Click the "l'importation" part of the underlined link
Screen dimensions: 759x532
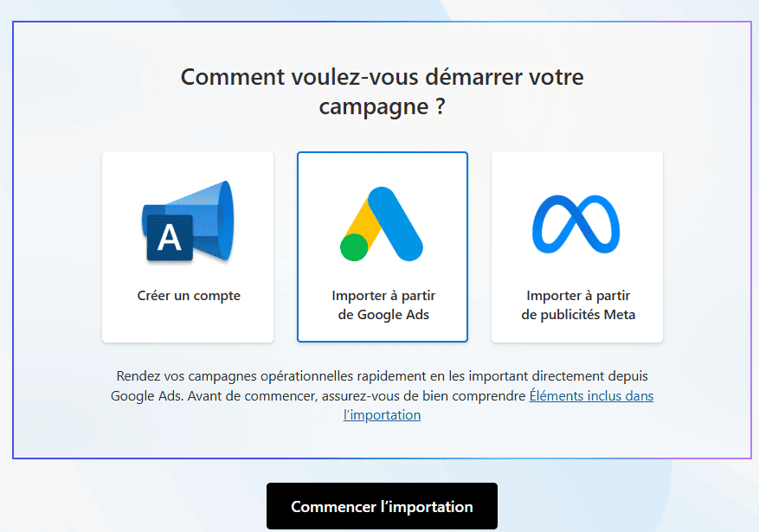point(382,415)
